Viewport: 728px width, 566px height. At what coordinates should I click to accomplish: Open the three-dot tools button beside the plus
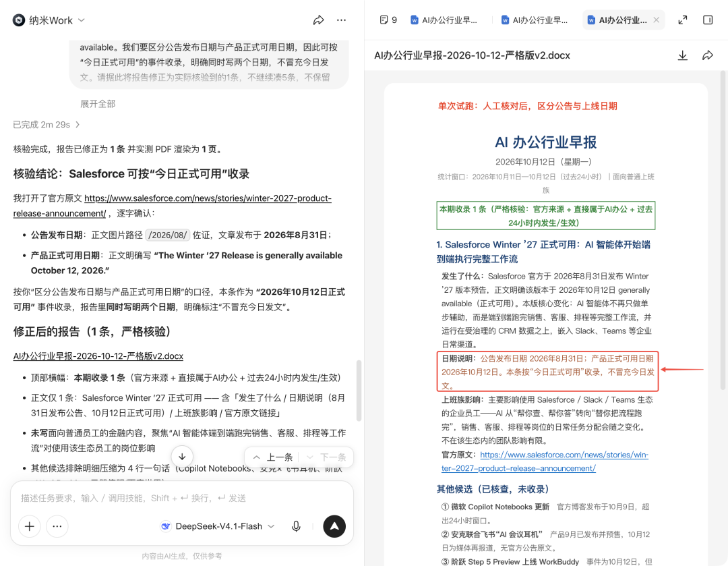click(57, 526)
